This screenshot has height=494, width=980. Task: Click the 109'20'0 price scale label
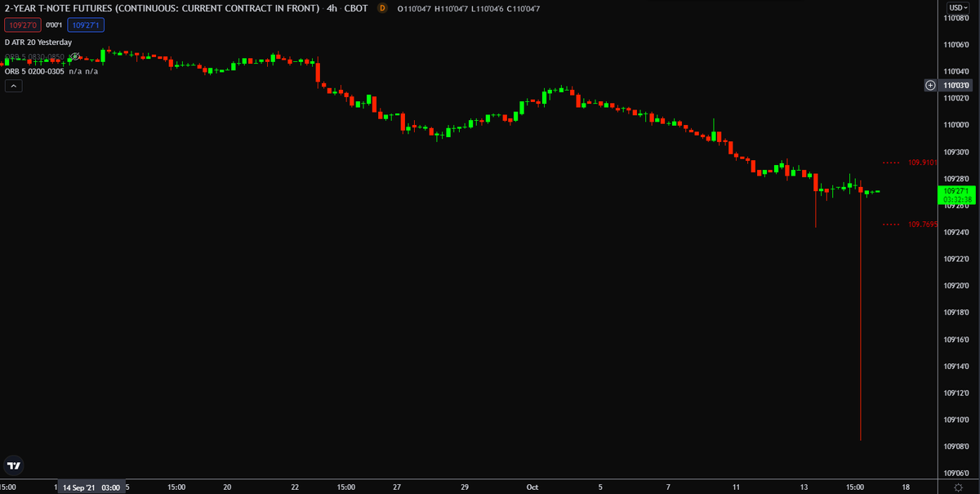955,286
